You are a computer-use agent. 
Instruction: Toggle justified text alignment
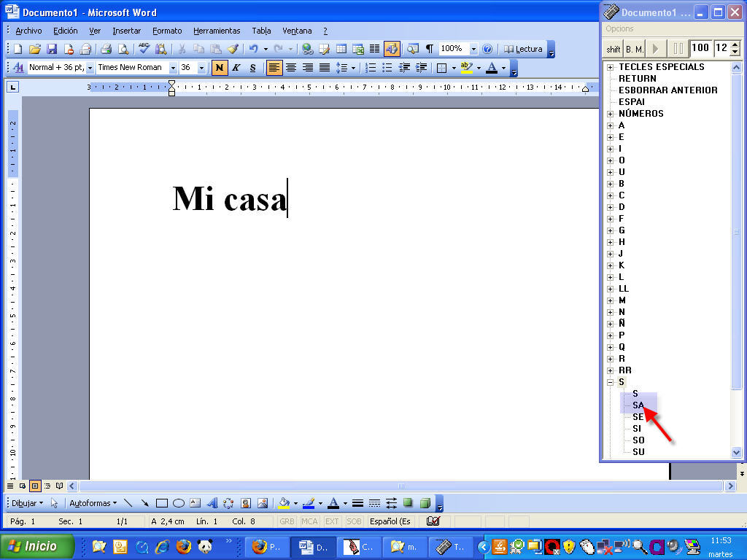pos(325,68)
